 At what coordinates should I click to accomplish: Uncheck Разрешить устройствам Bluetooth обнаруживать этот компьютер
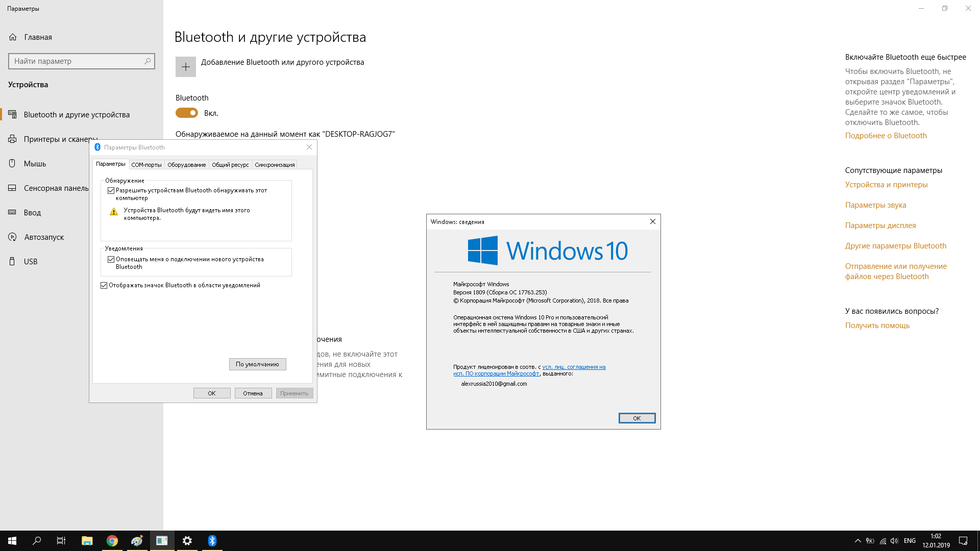point(111,190)
